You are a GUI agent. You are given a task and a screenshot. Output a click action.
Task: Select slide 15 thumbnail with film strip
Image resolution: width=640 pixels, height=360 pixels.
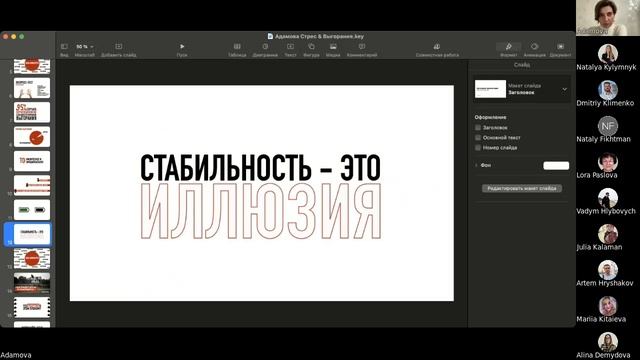point(32,307)
